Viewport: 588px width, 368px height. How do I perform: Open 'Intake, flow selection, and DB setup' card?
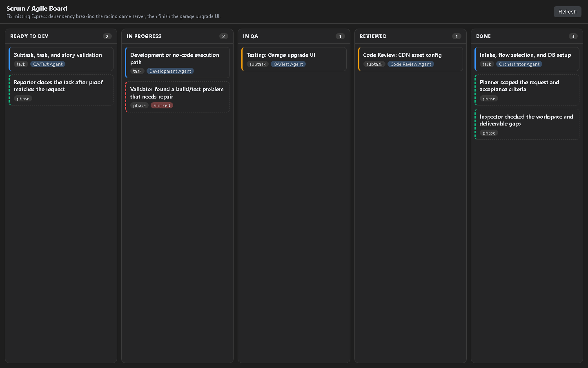pos(527,59)
